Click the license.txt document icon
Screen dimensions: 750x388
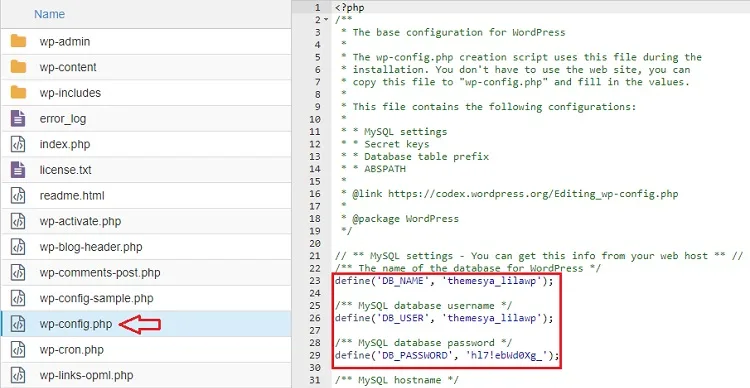tap(18, 170)
